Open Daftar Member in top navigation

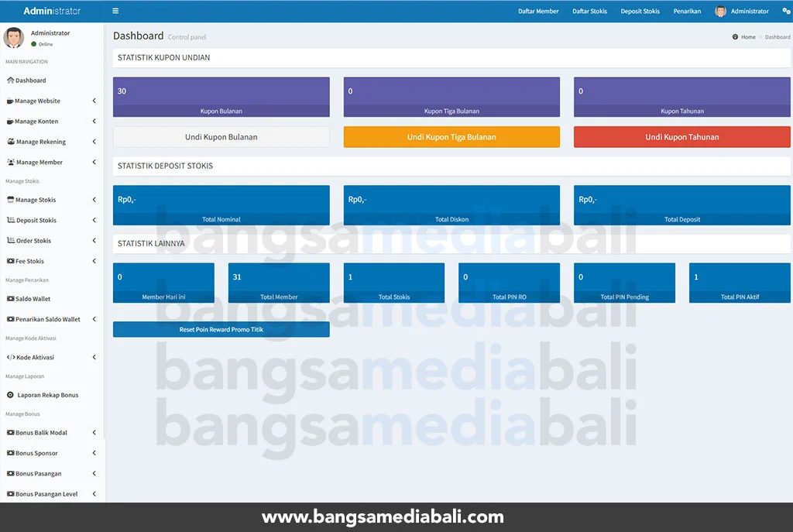[538, 11]
